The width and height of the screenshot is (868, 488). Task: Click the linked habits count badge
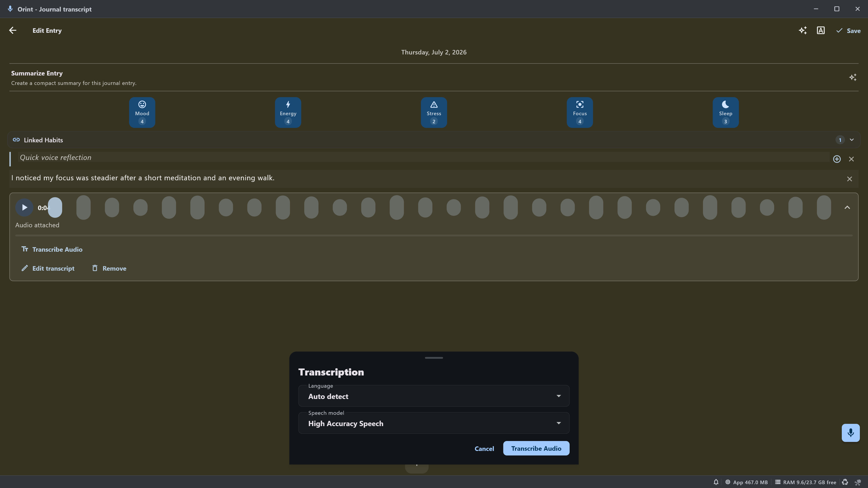[x=840, y=140]
